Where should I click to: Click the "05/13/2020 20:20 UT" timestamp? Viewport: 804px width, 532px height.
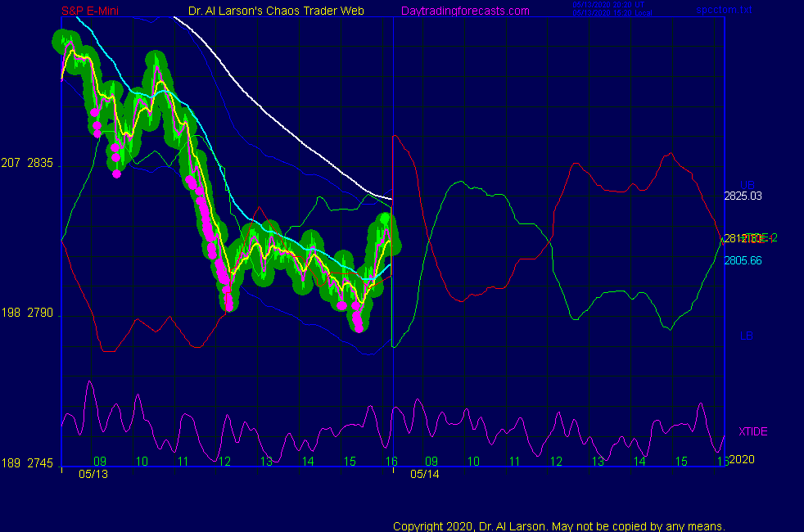click(x=608, y=5)
